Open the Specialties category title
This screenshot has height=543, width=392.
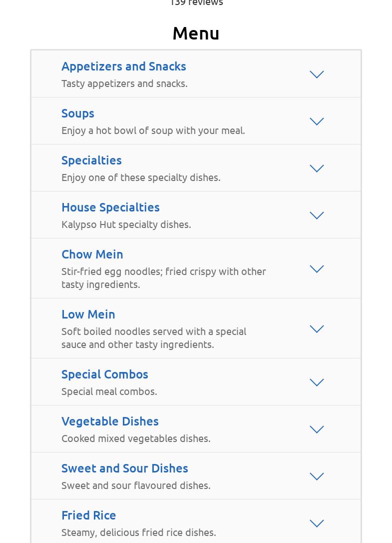click(x=92, y=160)
